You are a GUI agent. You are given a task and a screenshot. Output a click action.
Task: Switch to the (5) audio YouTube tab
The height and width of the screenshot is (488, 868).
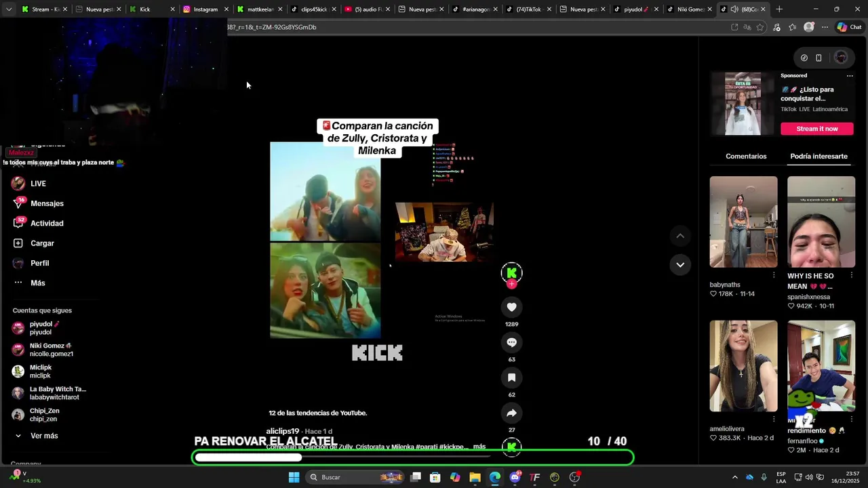(366, 9)
